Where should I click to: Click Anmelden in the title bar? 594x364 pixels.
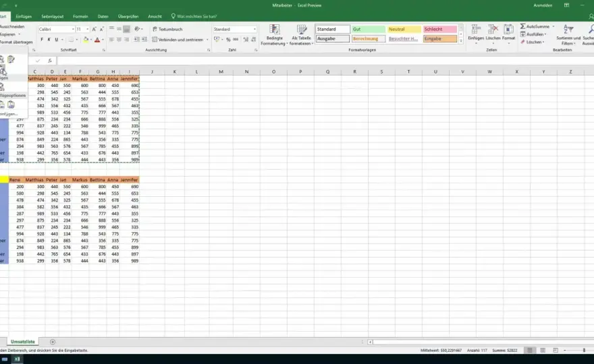pos(543,5)
